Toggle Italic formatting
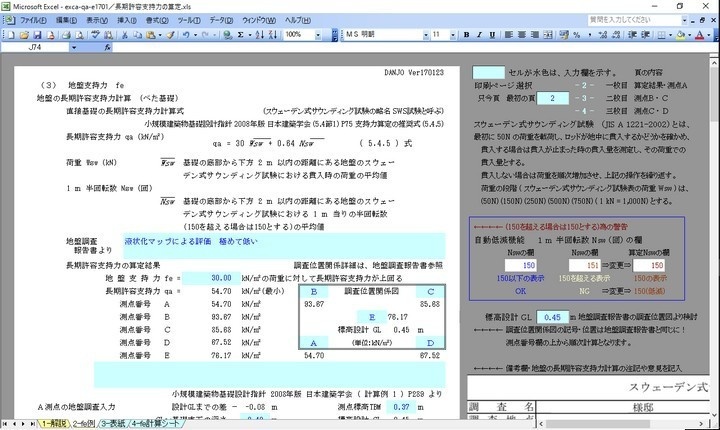Screen dimensions: 720x430 [x=479, y=35]
